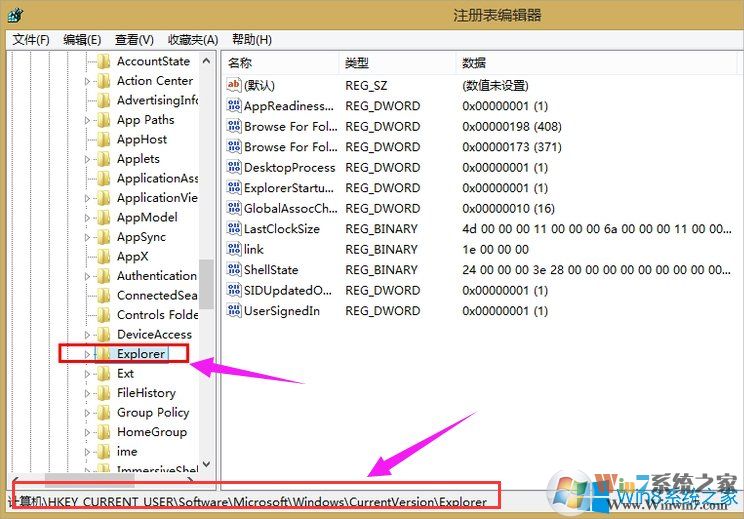Screen dimensions: 744x519
Task: Click the DesktopProcess value icon
Action: pyautogui.click(x=234, y=167)
